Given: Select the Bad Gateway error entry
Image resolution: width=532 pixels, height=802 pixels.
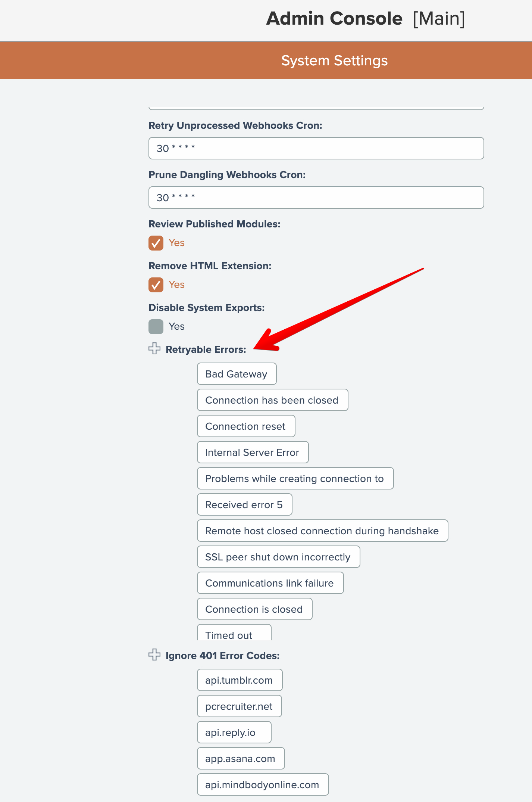Looking at the screenshot, I should [x=237, y=374].
